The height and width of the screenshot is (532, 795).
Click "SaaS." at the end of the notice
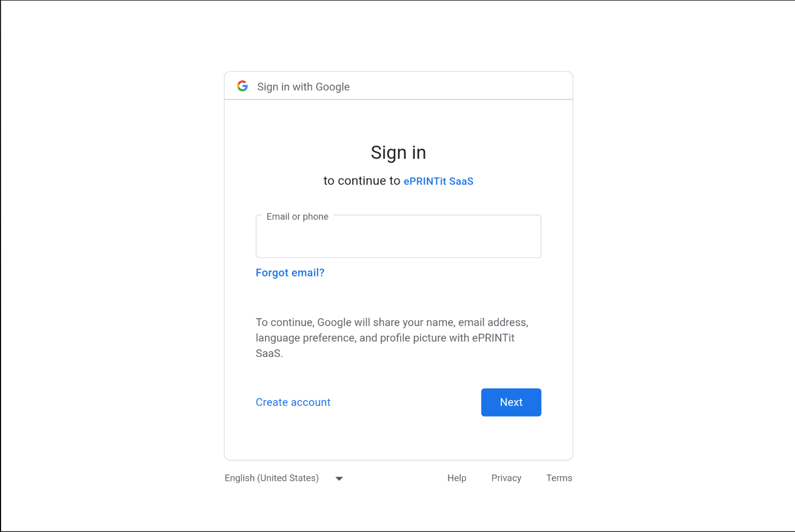pyautogui.click(x=269, y=354)
